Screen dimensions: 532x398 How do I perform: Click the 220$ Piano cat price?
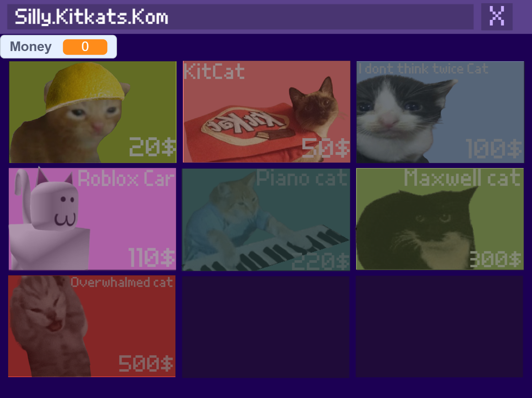(321, 262)
